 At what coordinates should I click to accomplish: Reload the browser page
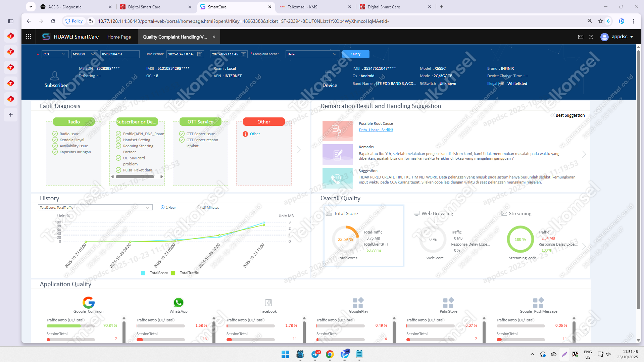click(53, 21)
